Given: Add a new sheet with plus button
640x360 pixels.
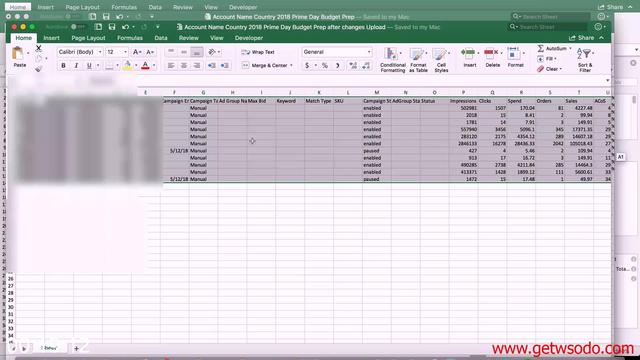Looking at the screenshot, I should point(76,348).
